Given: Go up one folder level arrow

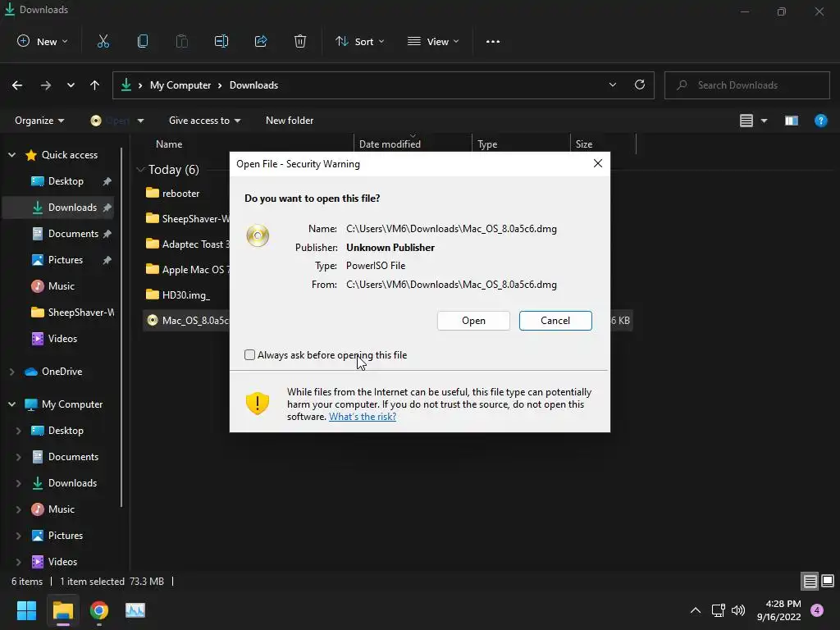Looking at the screenshot, I should coord(95,85).
